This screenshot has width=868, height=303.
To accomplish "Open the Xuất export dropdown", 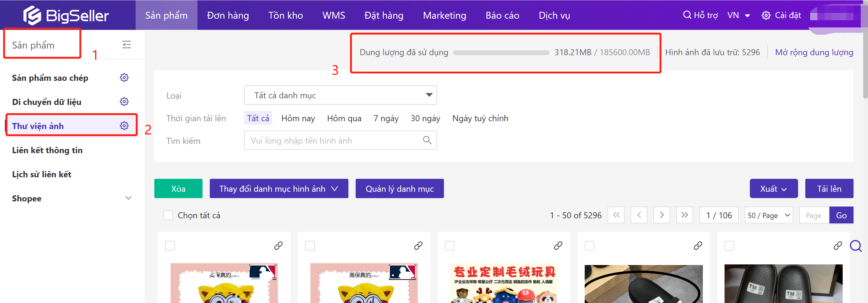I will point(774,188).
